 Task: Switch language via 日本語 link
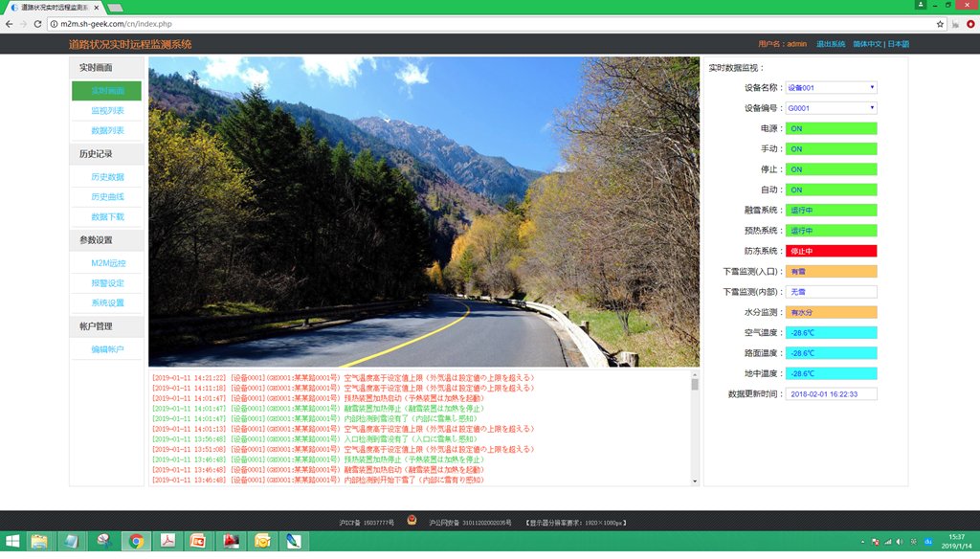click(x=898, y=44)
